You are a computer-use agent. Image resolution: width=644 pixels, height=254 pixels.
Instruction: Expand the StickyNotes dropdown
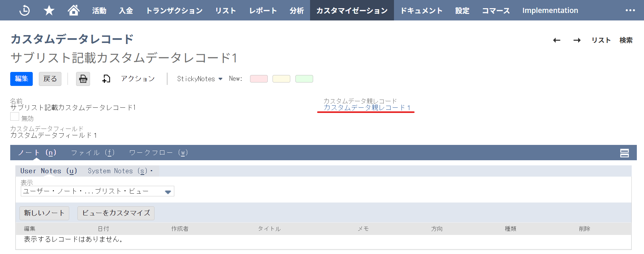point(200,79)
